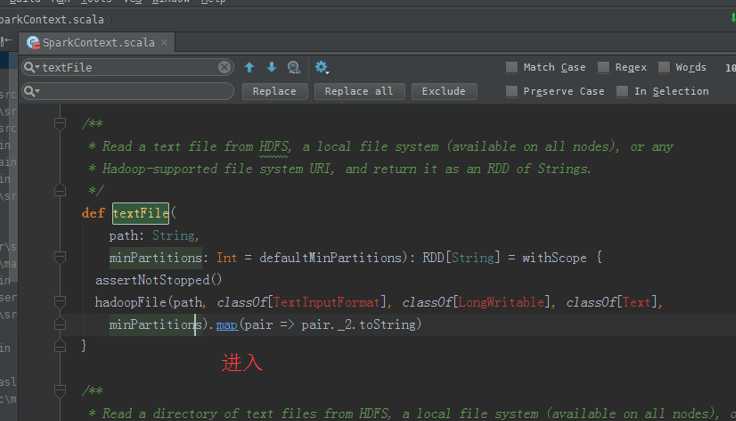Image resolution: width=736 pixels, height=421 pixels.
Task: Enable Regex checkbox
Action: click(603, 67)
